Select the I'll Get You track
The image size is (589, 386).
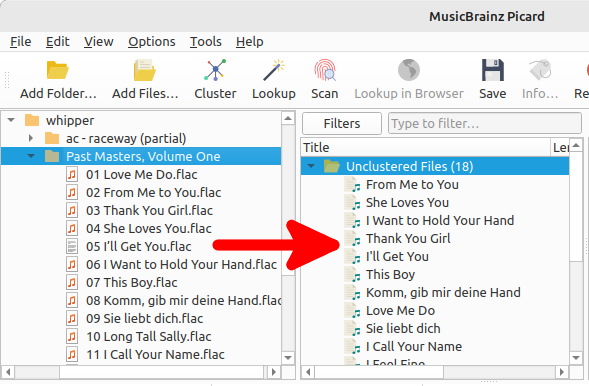[397, 257]
